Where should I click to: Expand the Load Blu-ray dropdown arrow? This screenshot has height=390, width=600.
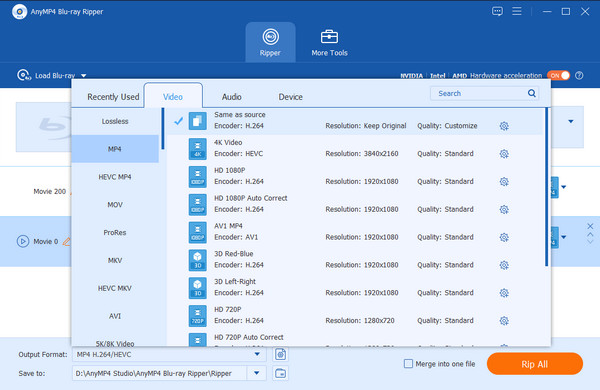(x=83, y=75)
